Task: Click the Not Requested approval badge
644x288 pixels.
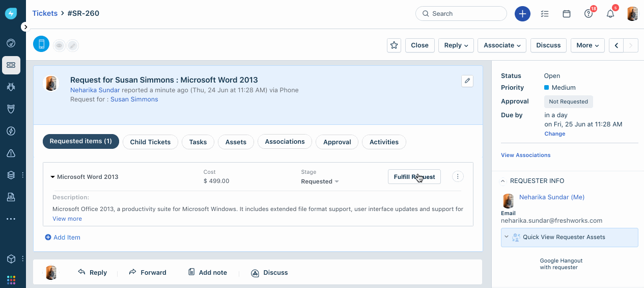Action: [x=568, y=101]
